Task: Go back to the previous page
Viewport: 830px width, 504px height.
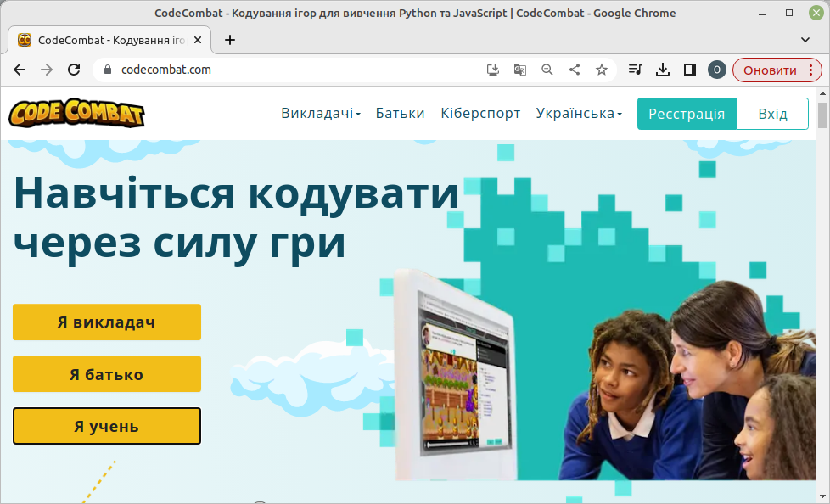Action: click(20, 70)
